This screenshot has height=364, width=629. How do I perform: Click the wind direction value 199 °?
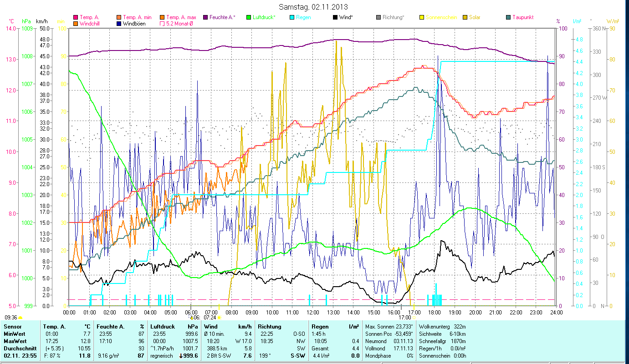tap(265, 356)
